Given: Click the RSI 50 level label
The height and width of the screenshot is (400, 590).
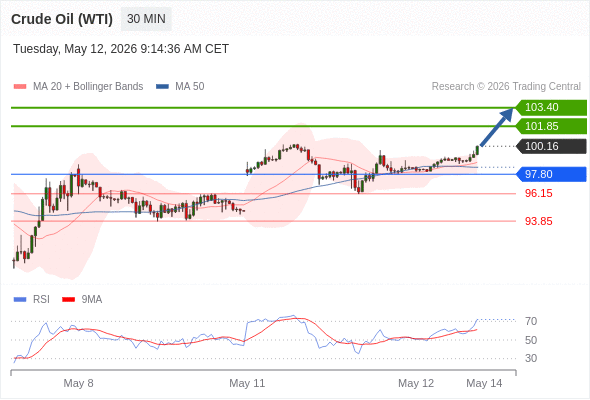Looking at the screenshot, I should point(531,340).
